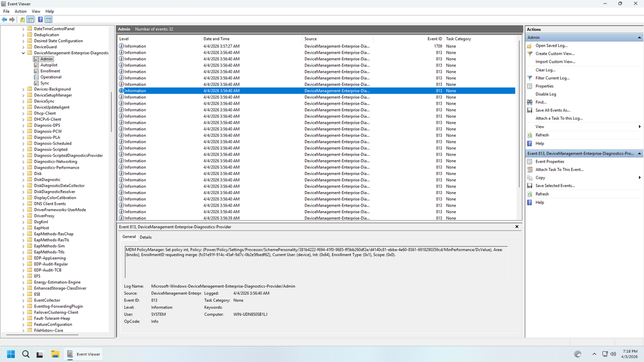Viewport: 644px width, 362px height.
Task: Click the vertical scrollbar of the event list
Action: [x=520, y=113]
